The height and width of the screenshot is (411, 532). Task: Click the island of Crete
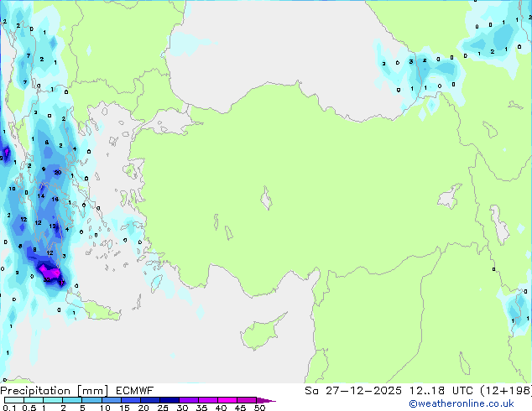point(97,312)
